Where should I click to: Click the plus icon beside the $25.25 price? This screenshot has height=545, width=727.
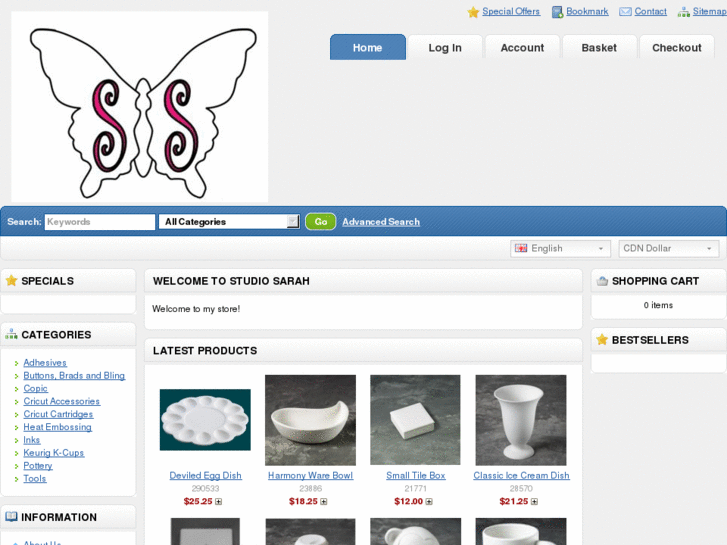tap(218, 501)
